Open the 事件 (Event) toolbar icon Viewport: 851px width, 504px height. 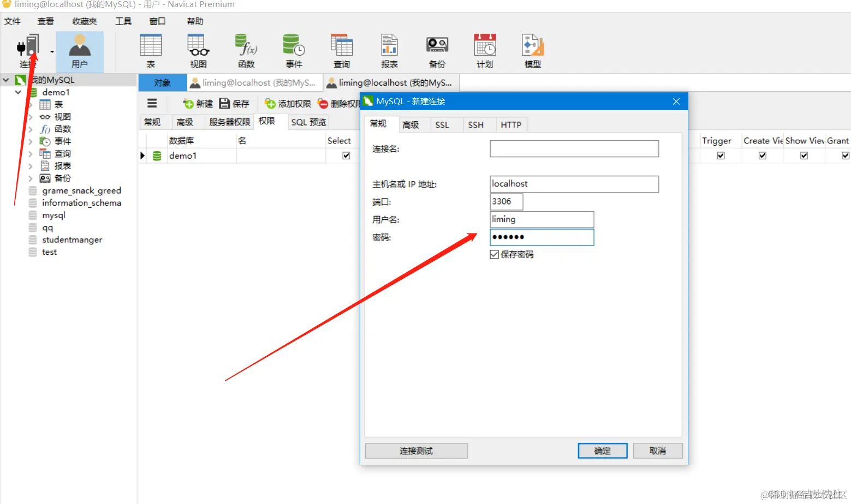(x=294, y=51)
